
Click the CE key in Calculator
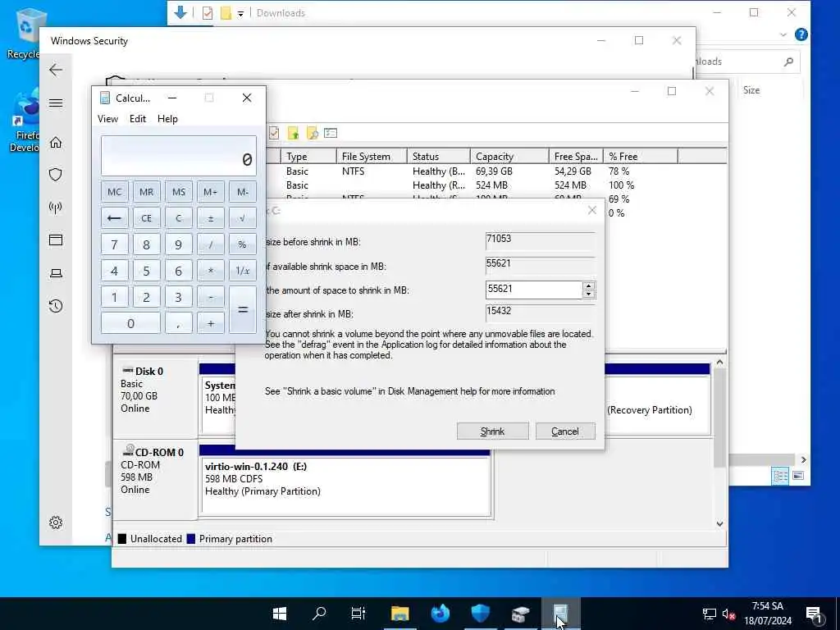[146, 218]
